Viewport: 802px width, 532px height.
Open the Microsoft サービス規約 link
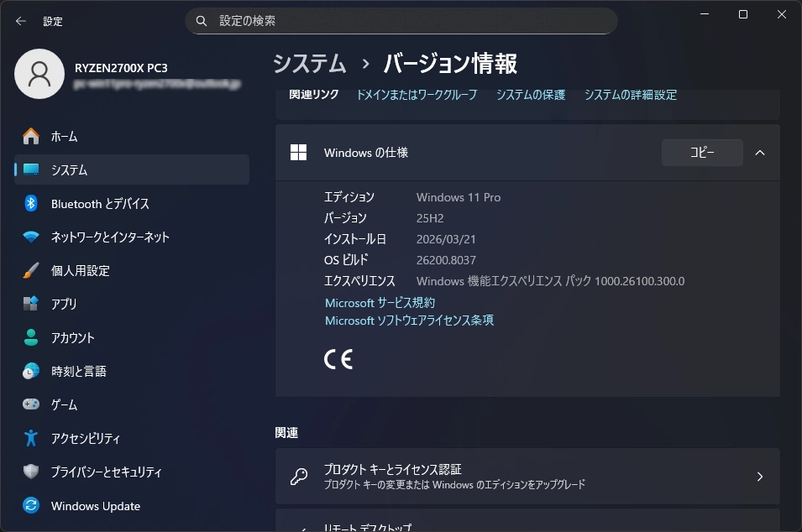[x=380, y=302]
